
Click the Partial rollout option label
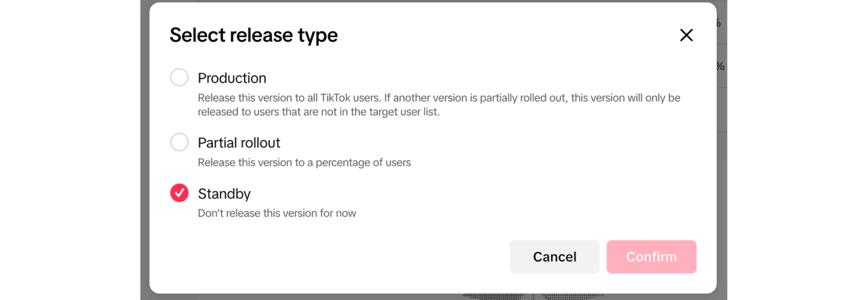[239, 143]
